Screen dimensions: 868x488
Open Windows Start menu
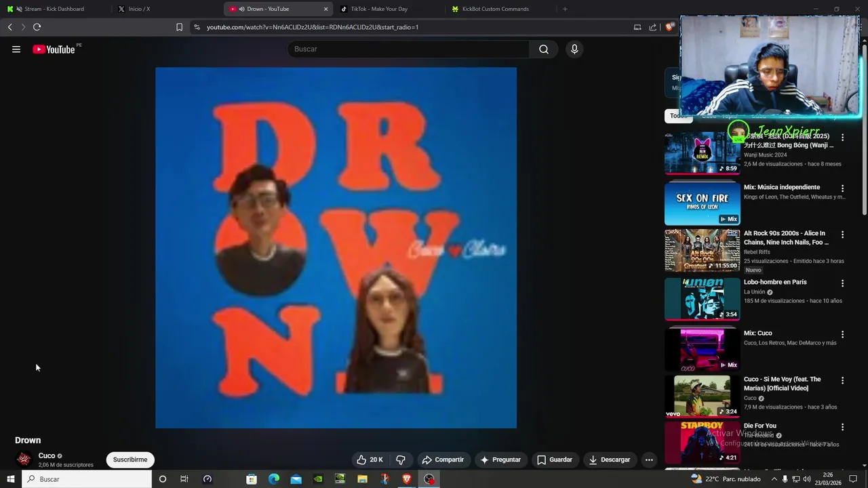(10, 479)
